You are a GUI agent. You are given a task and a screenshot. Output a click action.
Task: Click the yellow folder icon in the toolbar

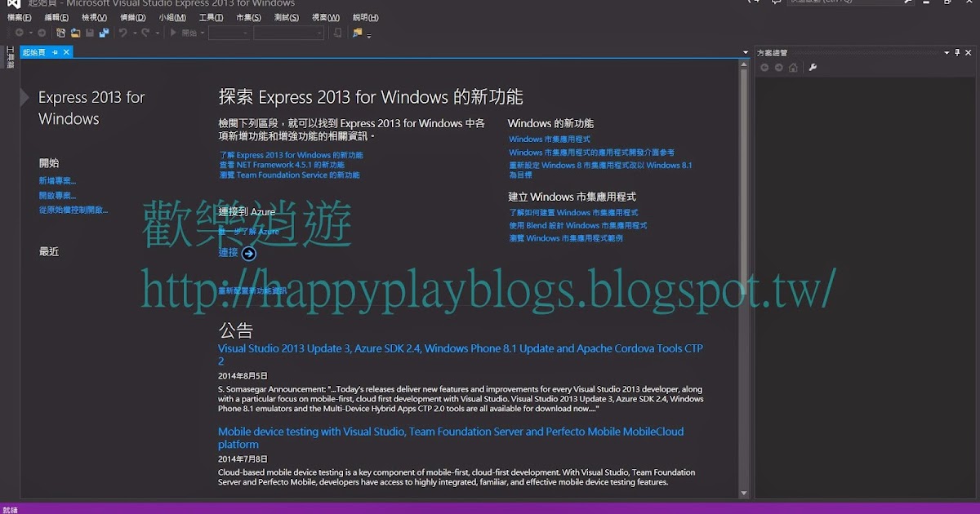coord(358,33)
